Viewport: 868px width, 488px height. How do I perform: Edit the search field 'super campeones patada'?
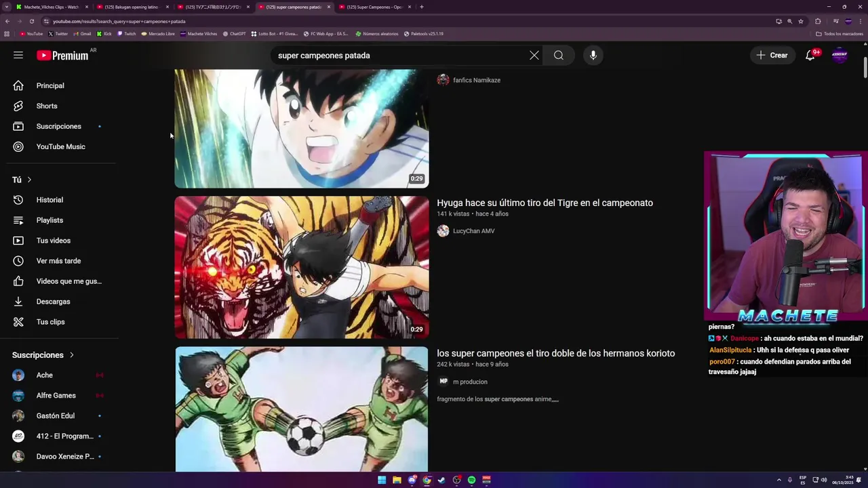[x=400, y=56]
